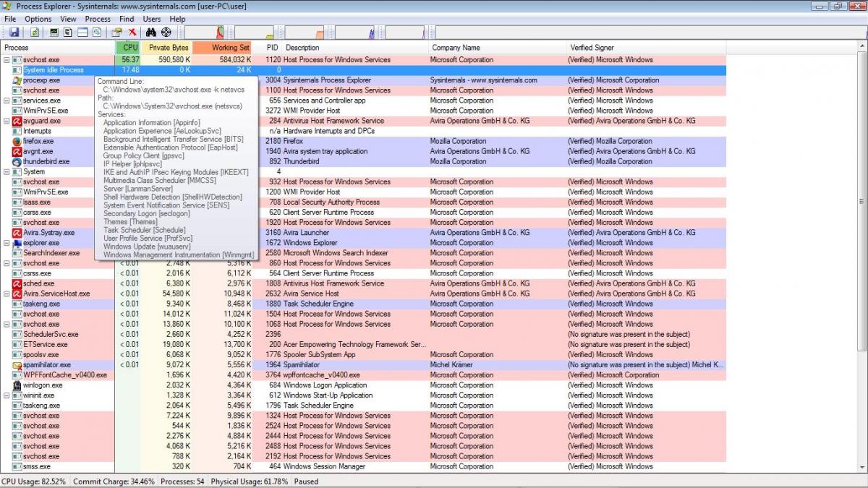Viewport: 868px width, 488px height.
Task: Sort by the Private Bytes column header
Action: point(166,48)
